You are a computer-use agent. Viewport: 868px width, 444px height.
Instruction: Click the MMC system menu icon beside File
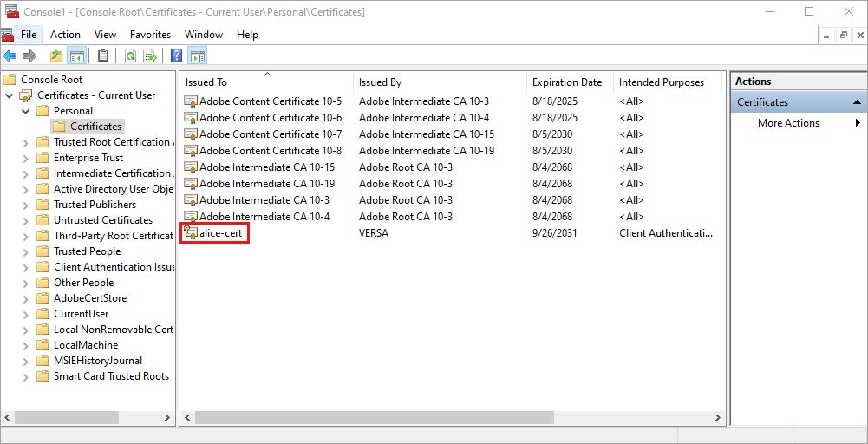point(7,35)
